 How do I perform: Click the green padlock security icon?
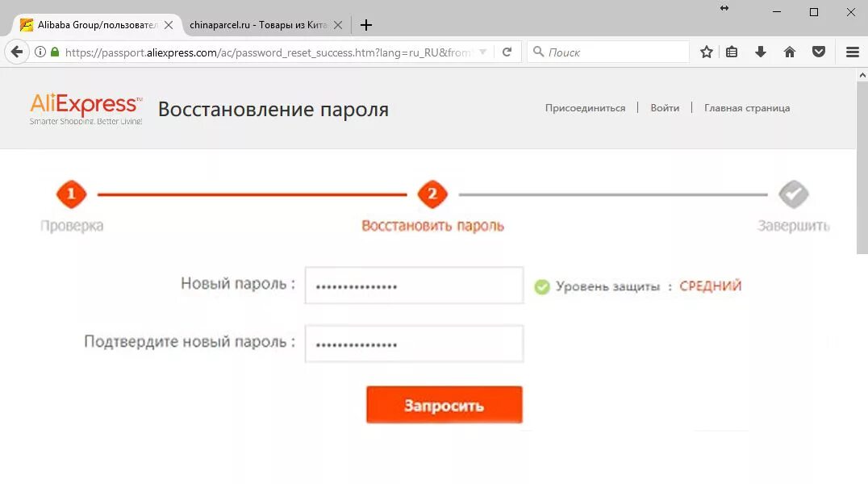click(54, 52)
